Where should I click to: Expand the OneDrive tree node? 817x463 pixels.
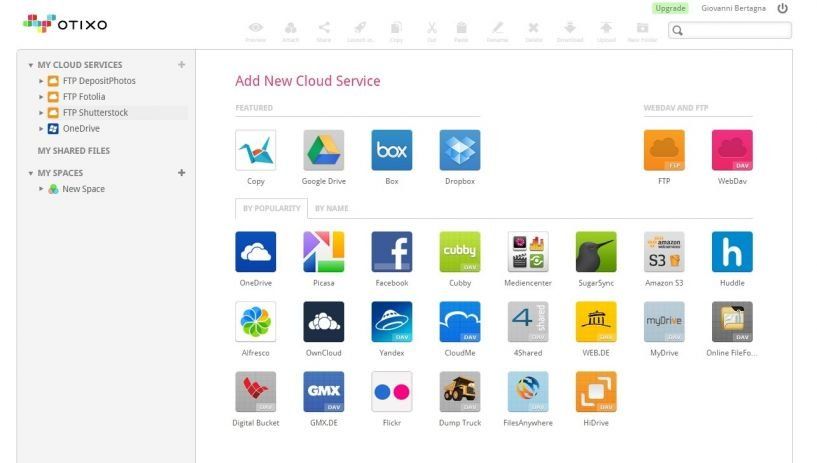coord(41,129)
